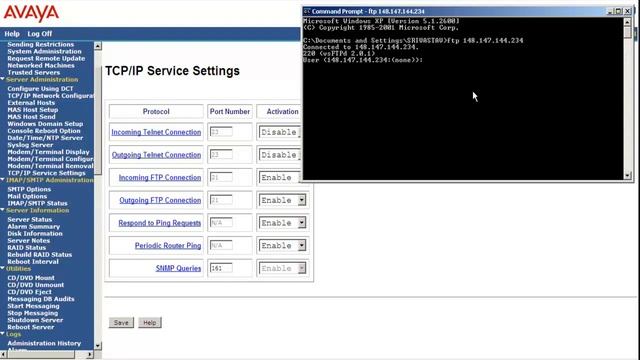Open the Outgoing Telnet Connection link

coord(156,155)
